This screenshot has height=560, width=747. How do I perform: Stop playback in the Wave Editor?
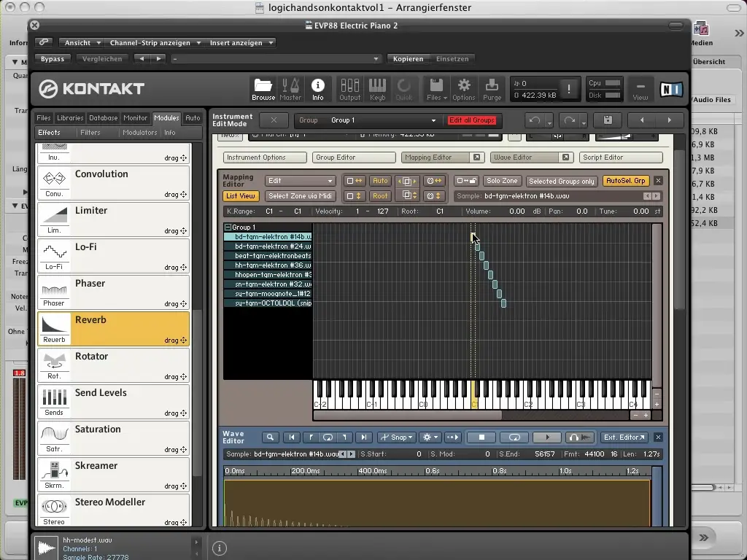point(481,437)
